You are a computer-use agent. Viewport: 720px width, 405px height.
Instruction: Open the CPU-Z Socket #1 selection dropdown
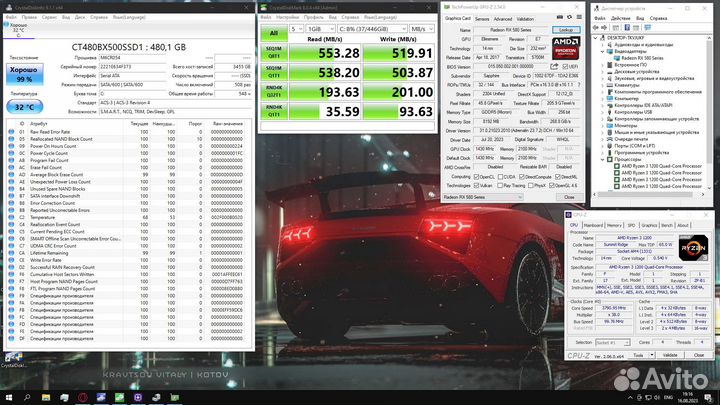[x=612, y=343]
